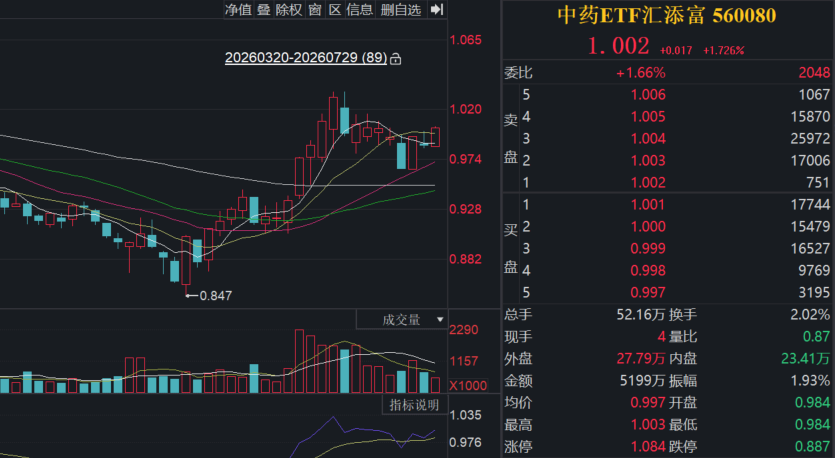The image size is (835, 458).
Task: Click buy level 1 price 1.001
Action: click(648, 205)
